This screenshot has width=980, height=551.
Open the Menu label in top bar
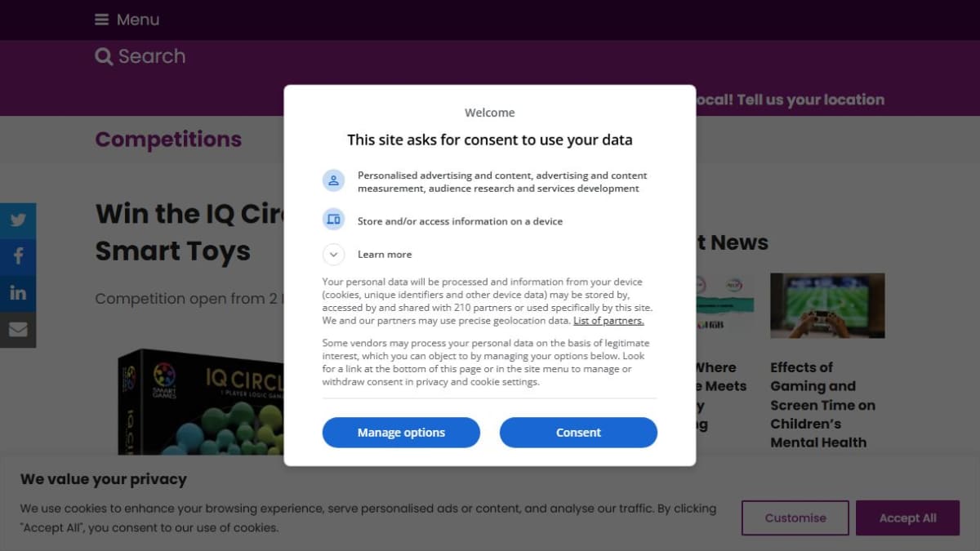click(x=138, y=20)
